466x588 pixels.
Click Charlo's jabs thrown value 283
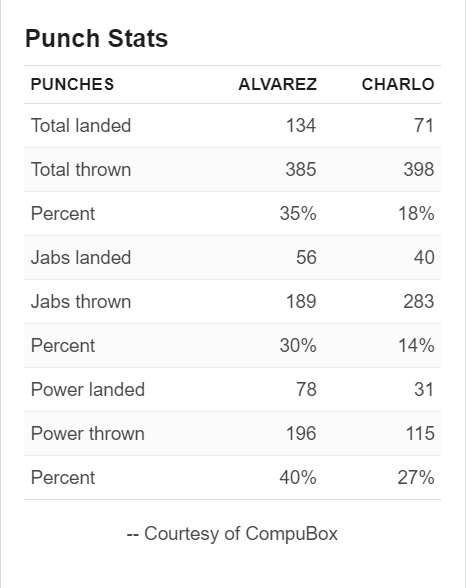point(419,302)
